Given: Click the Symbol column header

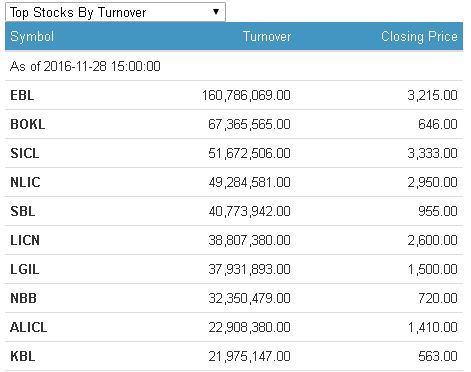Looking at the screenshot, I should point(32,36).
